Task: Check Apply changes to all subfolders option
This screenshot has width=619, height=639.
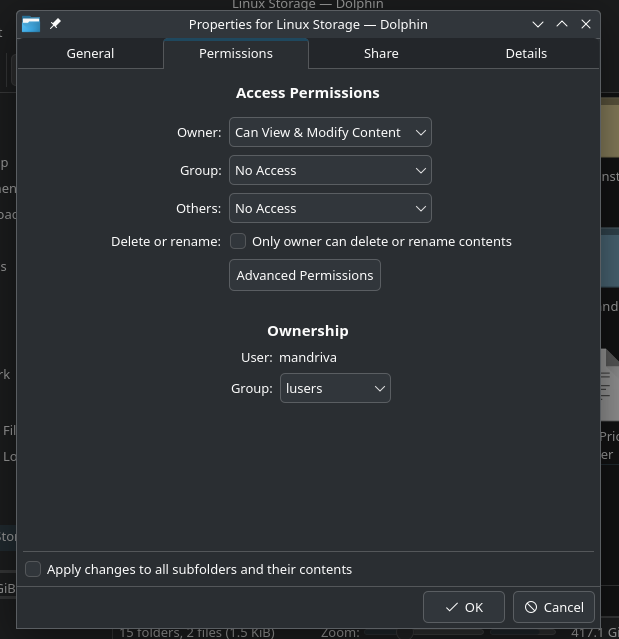Action: click(33, 569)
